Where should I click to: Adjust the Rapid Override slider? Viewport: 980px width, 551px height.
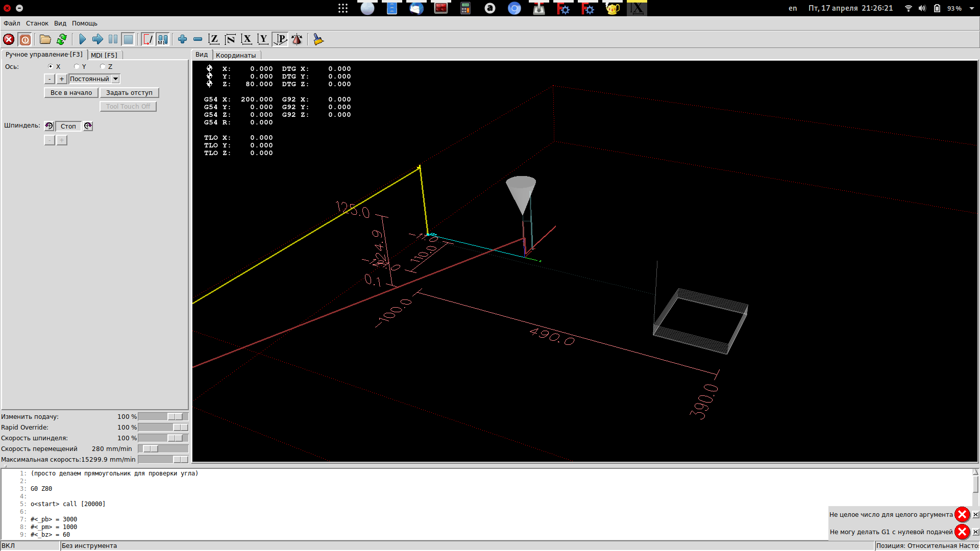(x=180, y=428)
